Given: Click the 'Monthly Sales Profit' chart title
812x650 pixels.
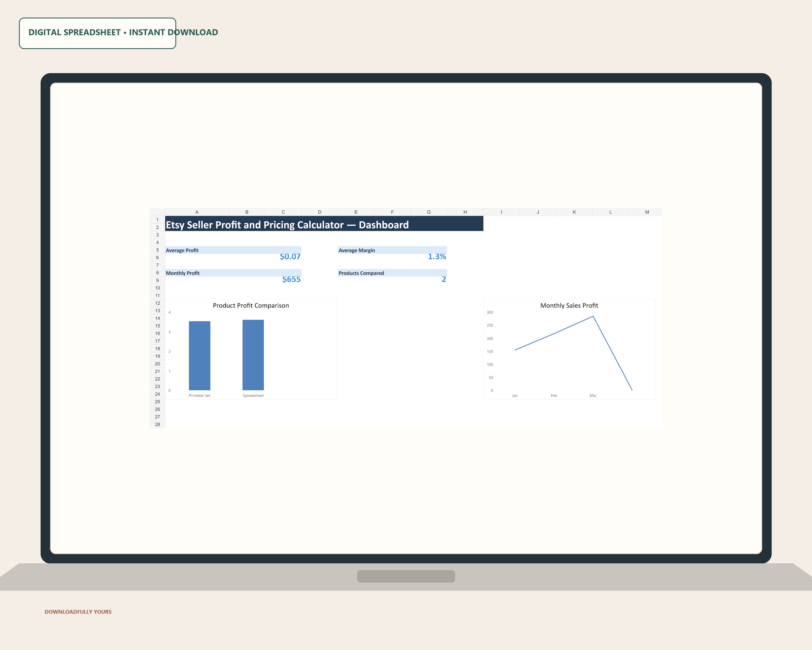Looking at the screenshot, I should pos(569,305).
